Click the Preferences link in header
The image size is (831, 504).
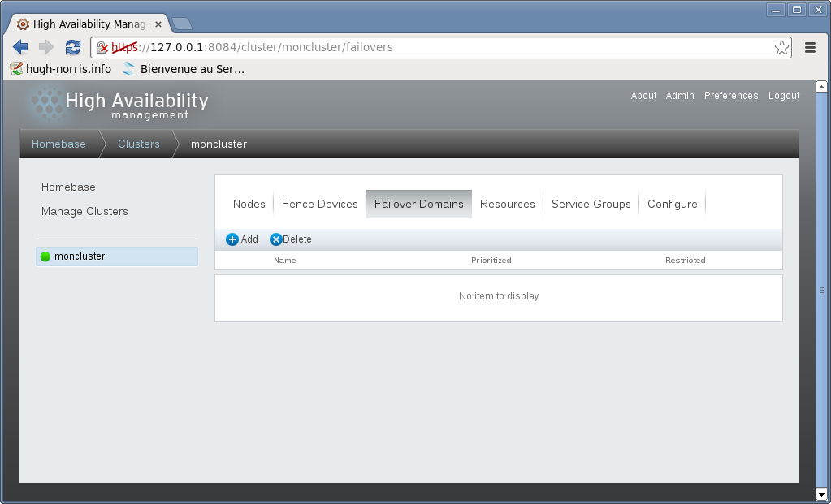click(x=730, y=96)
